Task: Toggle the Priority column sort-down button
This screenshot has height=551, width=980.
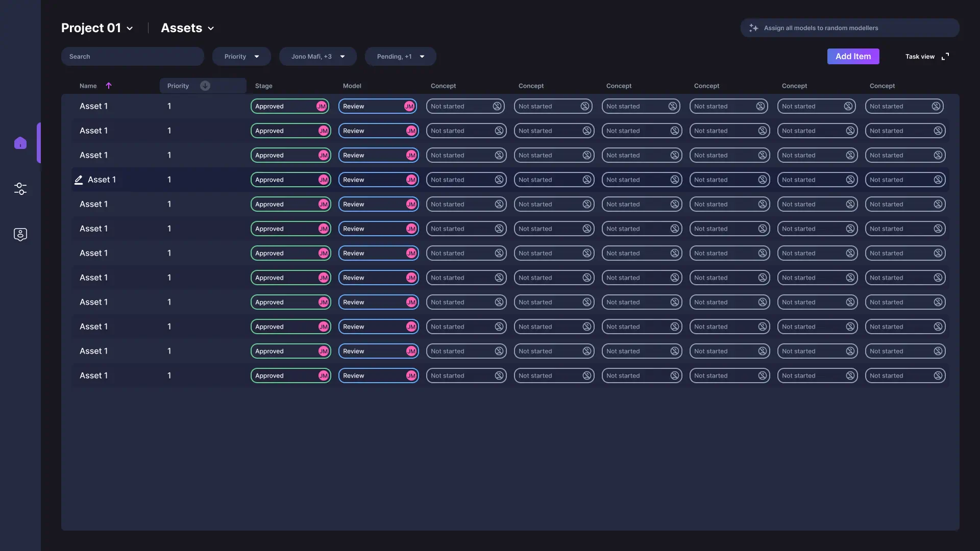Action: click(x=205, y=86)
